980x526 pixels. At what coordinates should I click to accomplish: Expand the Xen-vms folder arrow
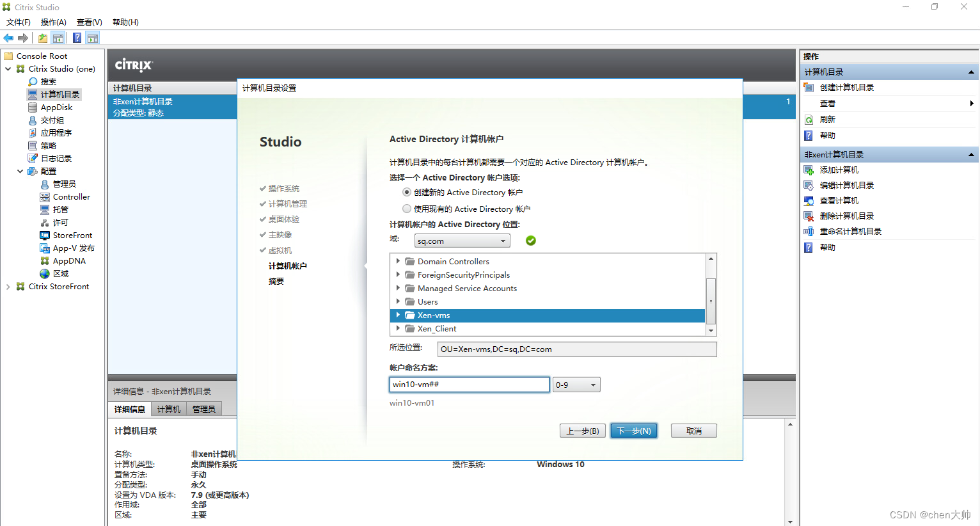point(398,315)
